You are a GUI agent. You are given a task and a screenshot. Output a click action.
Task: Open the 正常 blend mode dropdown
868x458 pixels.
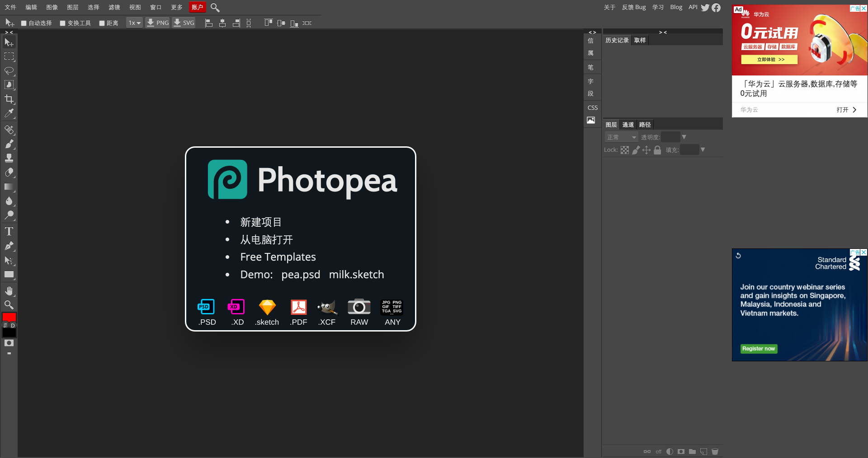pyautogui.click(x=621, y=137)
